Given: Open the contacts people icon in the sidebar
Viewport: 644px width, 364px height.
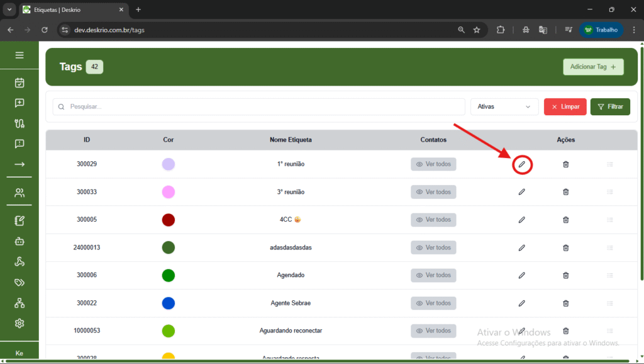Looking at the screenshot, I should [19, 193].
